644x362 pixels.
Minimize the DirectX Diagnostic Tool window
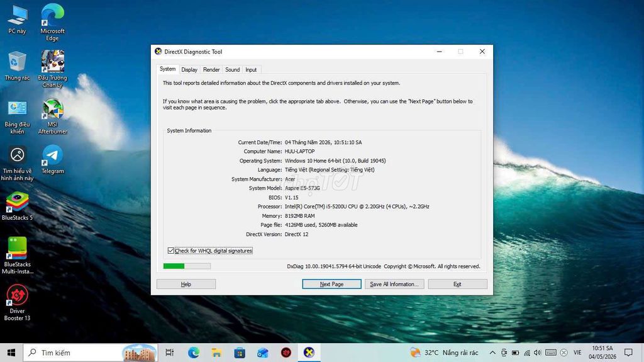point(439,52)
